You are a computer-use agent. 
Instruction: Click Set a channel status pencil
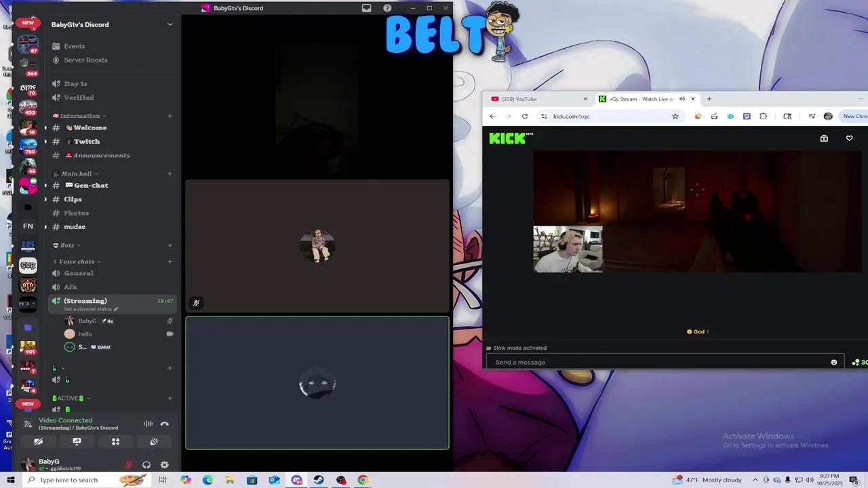pyautogui.click(x=116, y=309)
